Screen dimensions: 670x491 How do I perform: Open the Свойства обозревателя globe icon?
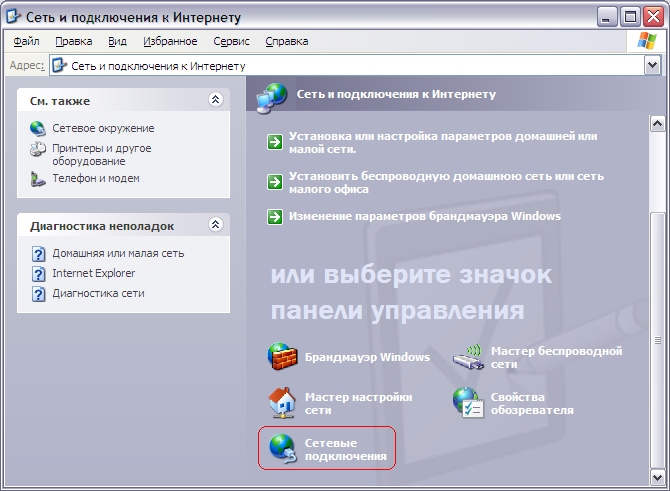tap(468, 403)
